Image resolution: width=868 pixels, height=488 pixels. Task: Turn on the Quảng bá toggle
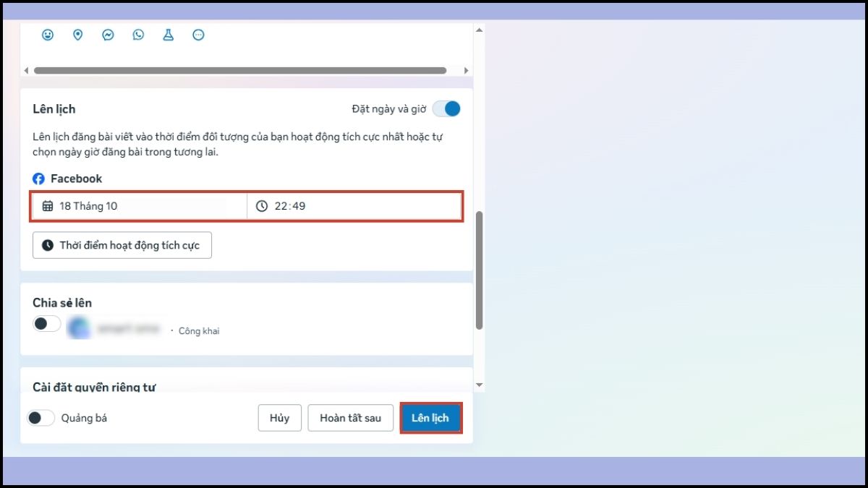(x=41, y=418)
